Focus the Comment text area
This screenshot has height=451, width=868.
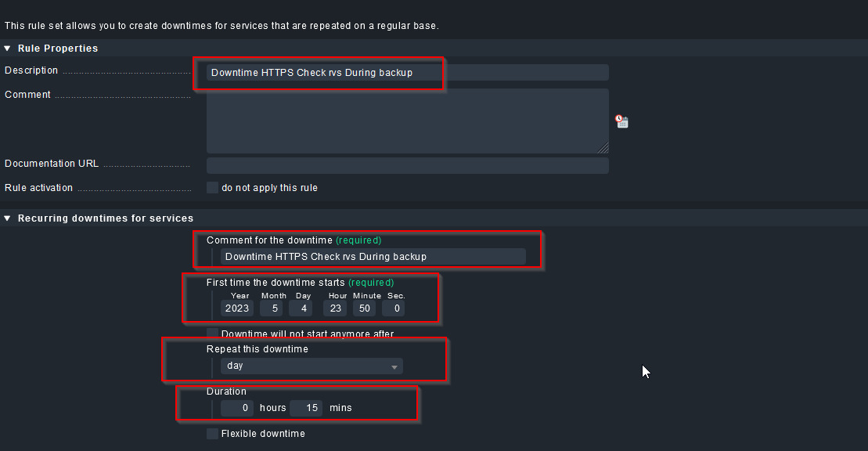click(407, 121)
